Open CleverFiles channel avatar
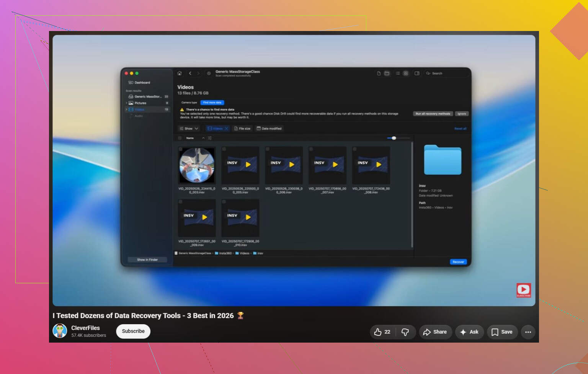The image size is (588, 374). click(60, 331)
